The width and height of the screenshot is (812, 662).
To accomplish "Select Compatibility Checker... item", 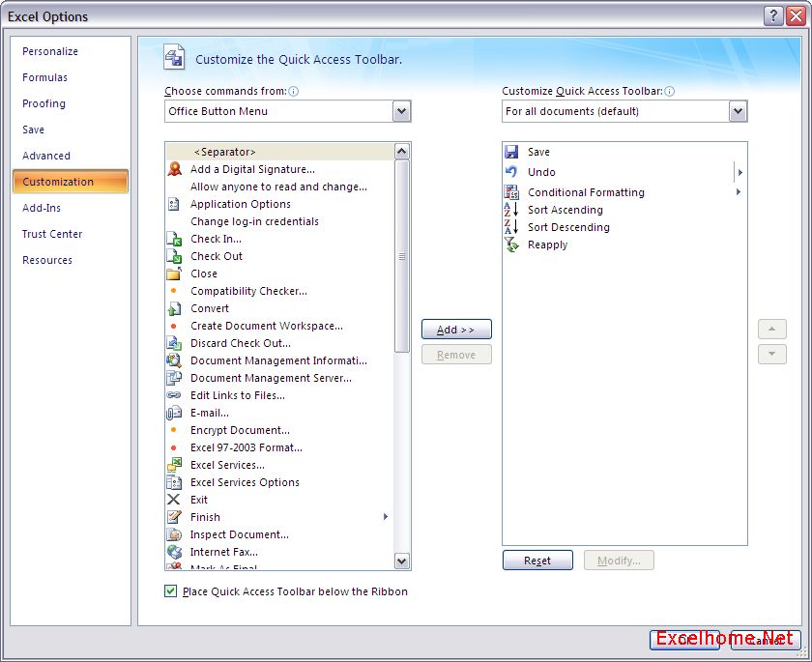I will point(279,291).
